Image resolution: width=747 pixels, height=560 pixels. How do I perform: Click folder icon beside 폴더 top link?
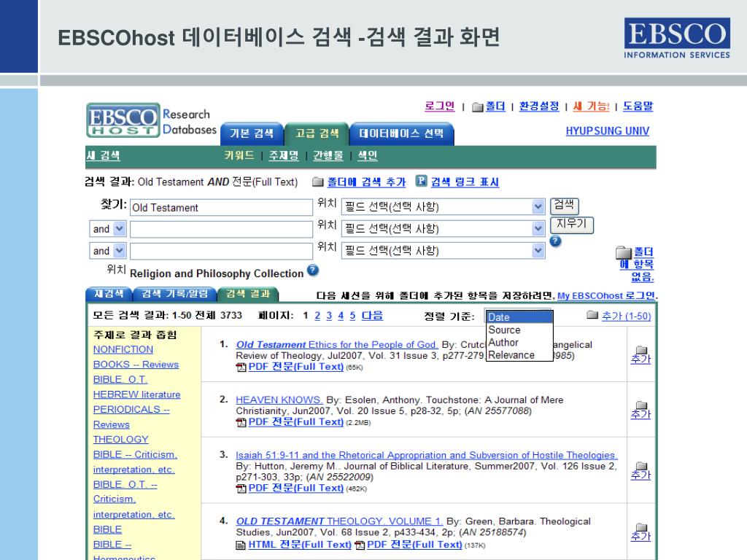click(x=477, y=107)
